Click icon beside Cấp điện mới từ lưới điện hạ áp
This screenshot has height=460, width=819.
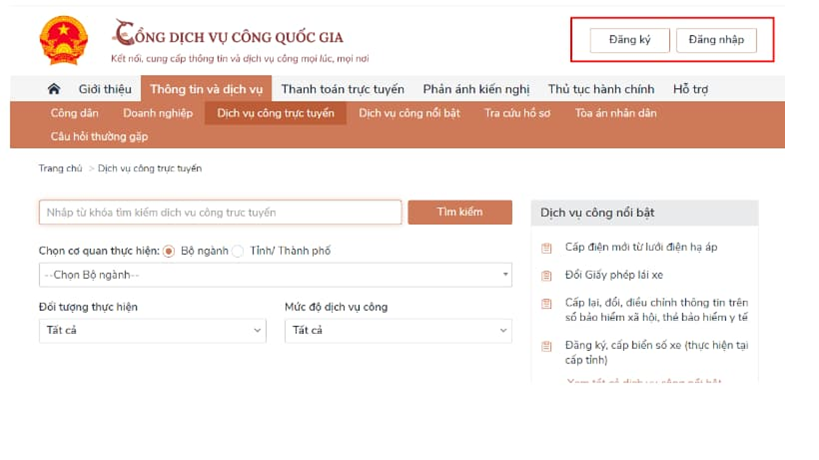point(546,248)
